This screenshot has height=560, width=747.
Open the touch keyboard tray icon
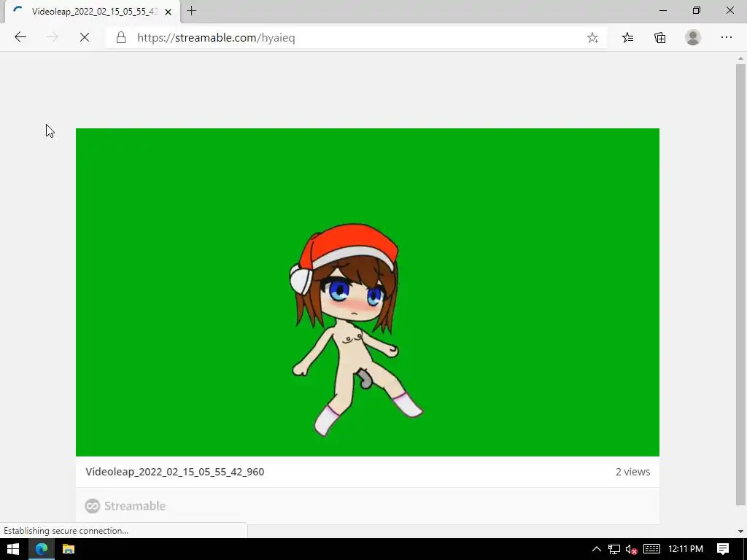pyautogui.click(x=651, y=549)
